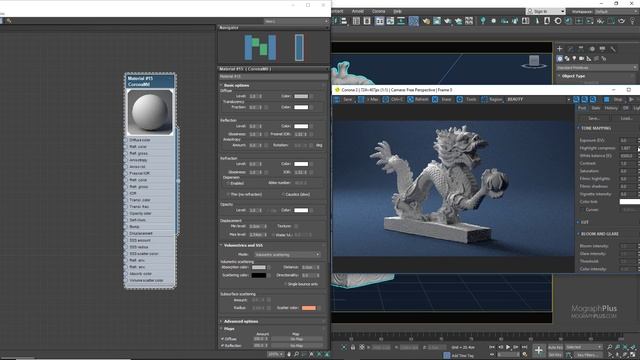Viewport: 640px width, 360px height.
Task: Click Play animation button in timeline controls
Action: click(x=508, y=347)
